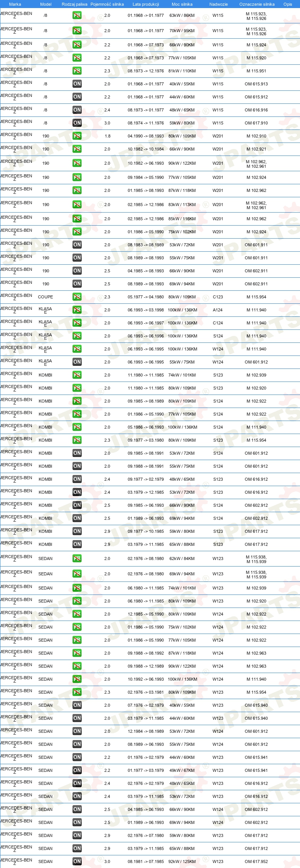Select engine code M 115.920
Image resolution: width=300 pixels, height=868 pixels.
click(x=256, y=58)
